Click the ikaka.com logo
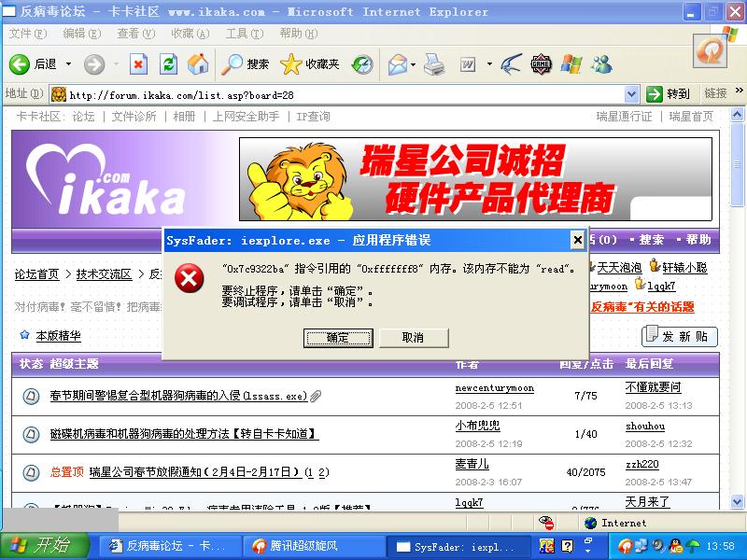747x560 pixels. [106, 179]
